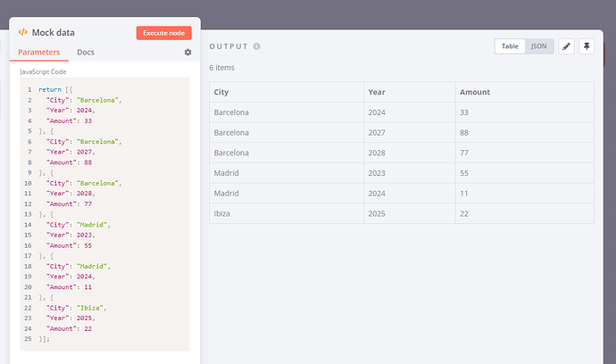Click closing bracket on code line 25
Image resolution: width=616 pixels, height=364 pixels.
[x=44, y=339]
